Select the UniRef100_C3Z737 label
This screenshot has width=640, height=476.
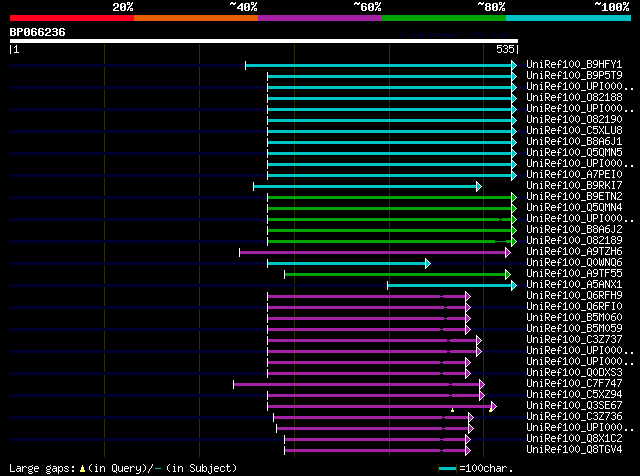[574, 340]
